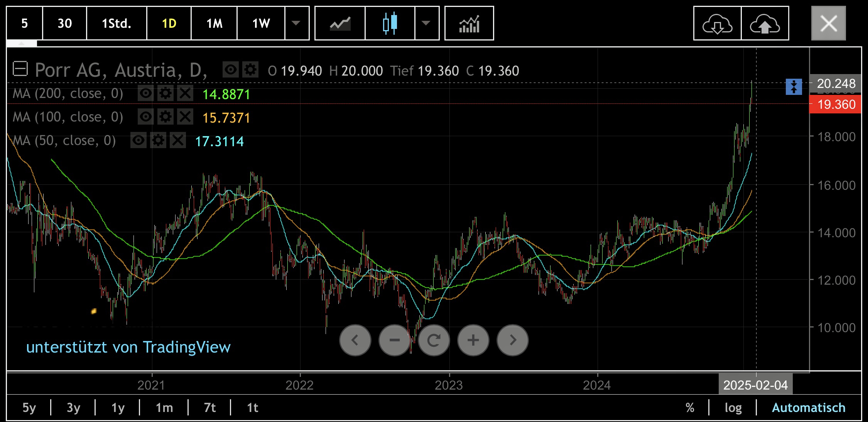The height and width of the screenshot is (422, 868).
Task: Click the blue price scale marker
Action: pos(794,87)
